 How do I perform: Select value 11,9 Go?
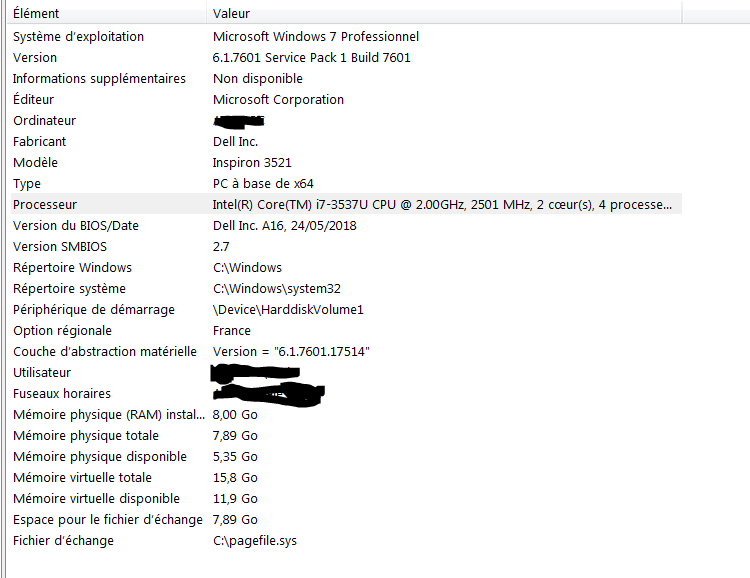pyautogui.click(x=235, y=499)
